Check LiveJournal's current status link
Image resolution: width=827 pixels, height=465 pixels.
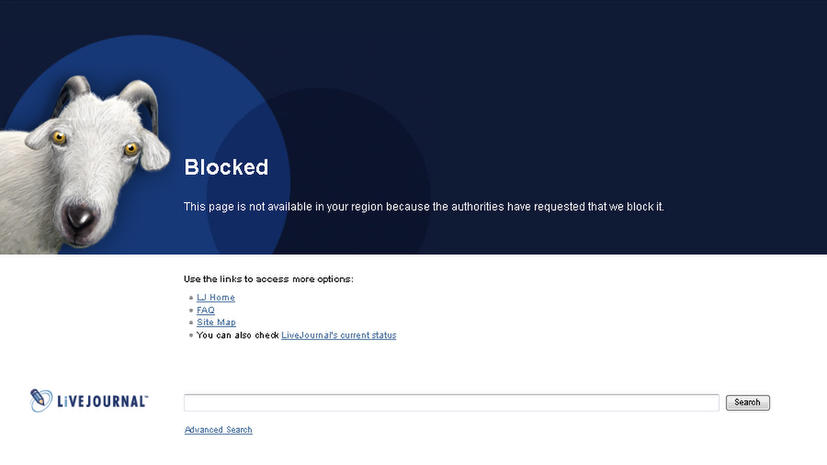click(339, 335)
